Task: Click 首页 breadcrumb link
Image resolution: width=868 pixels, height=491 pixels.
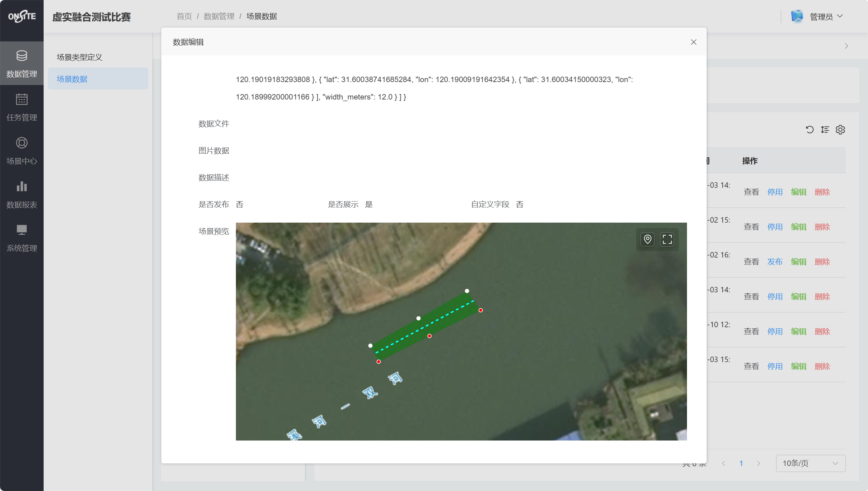Action: [184, 16]
